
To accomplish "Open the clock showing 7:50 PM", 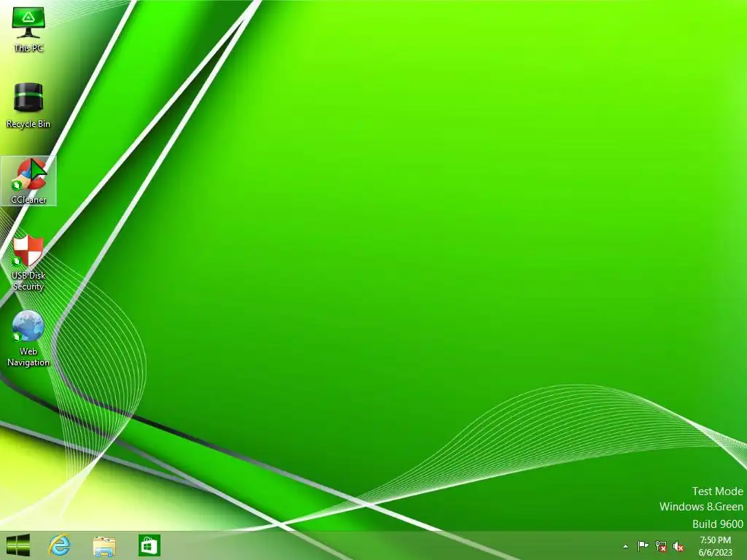I will click(x=715, y=546).
